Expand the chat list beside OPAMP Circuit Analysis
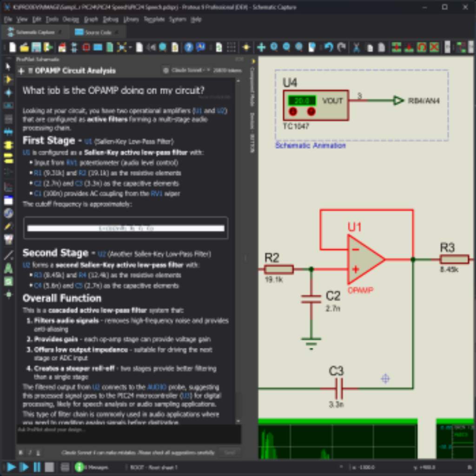The height and width of the screenshot is (476, 476). [30, 71]
